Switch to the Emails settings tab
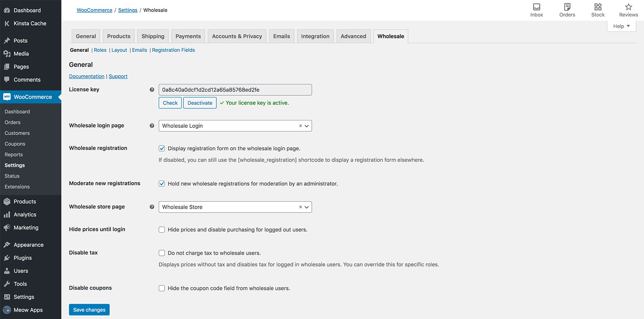 (x=282, y=36)
